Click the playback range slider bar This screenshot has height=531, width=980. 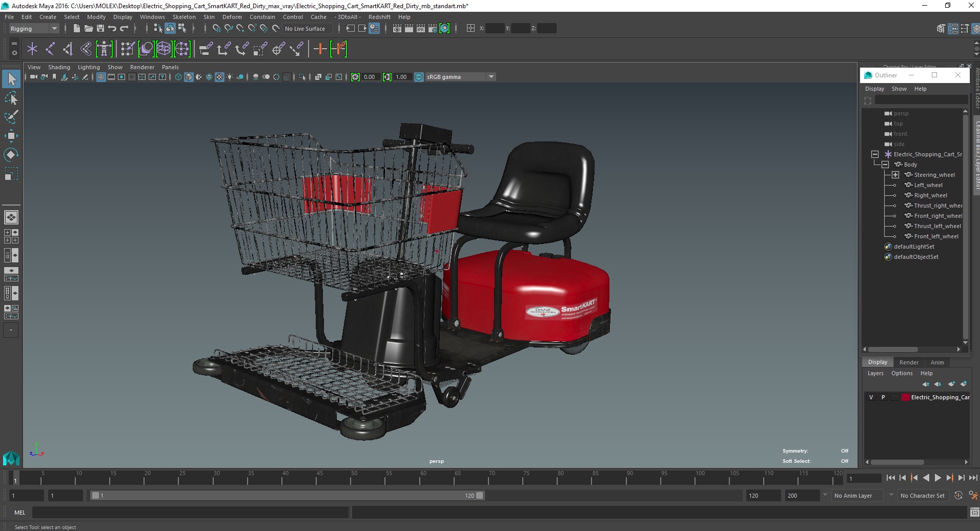[x=287, y=496]
